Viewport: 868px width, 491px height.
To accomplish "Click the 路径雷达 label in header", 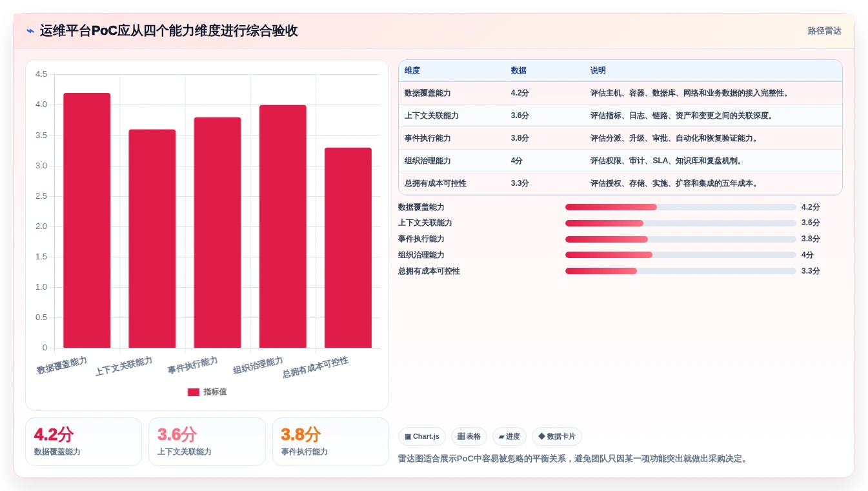I will [x=824, y=31].
